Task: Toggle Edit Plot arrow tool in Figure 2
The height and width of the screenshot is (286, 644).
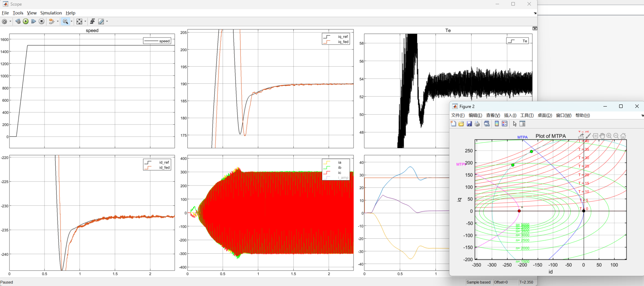Action: (x=514, y=124)
